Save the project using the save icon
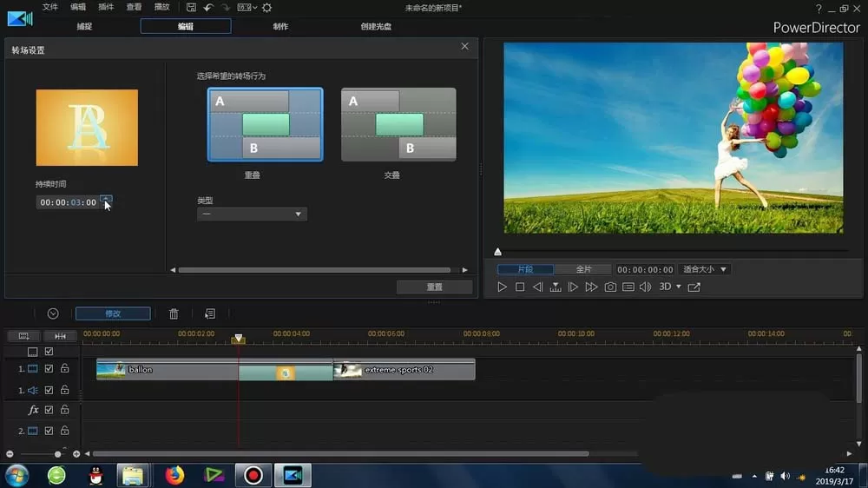868x488 pixels. [191, 7]
